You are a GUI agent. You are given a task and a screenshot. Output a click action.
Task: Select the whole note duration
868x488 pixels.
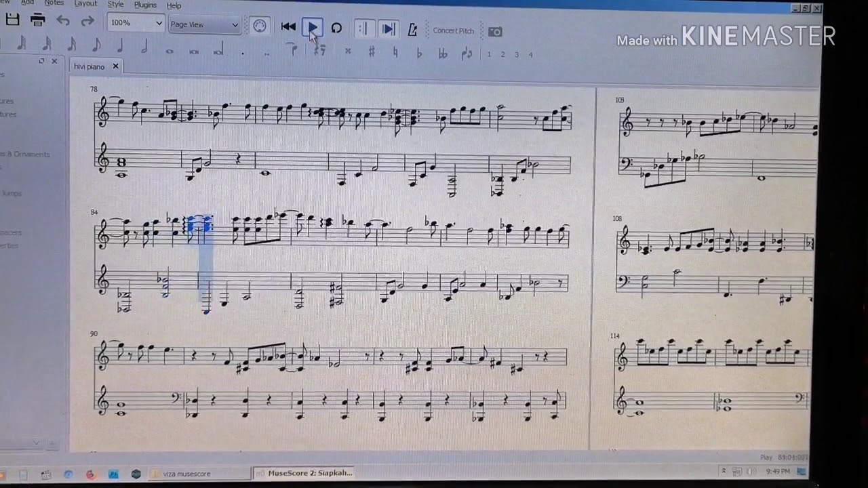(170, 51)
